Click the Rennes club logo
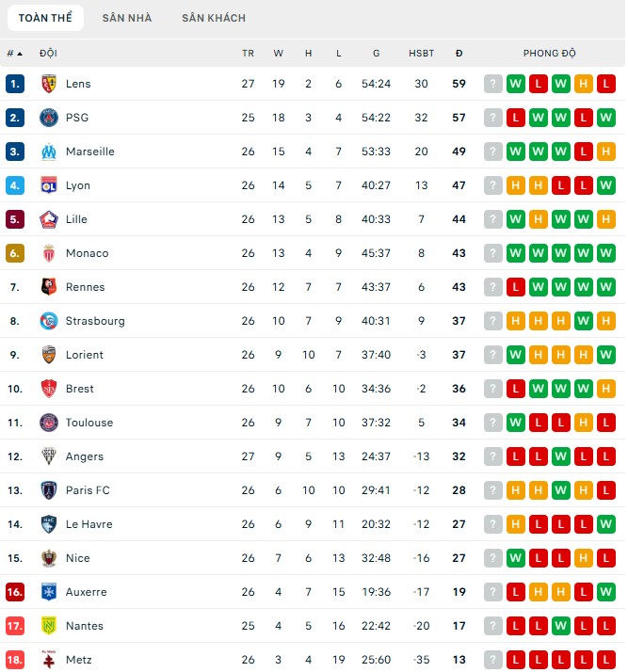The height and width of the screenshot is (672, 628). pyautogui.click(x=49, y=287)
